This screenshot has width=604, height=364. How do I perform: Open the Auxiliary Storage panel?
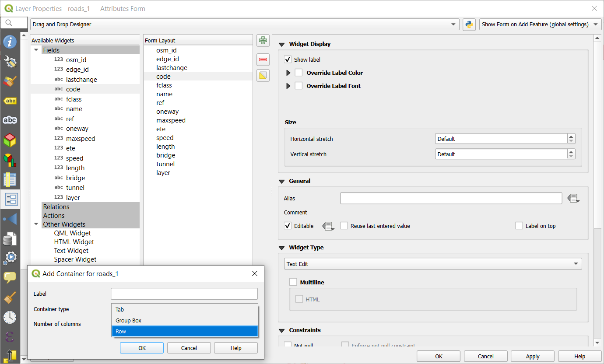[10, 238]
